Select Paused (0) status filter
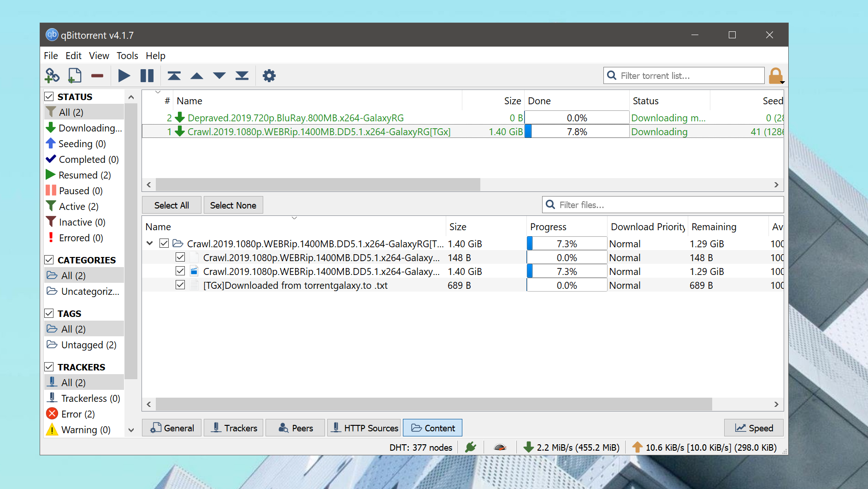868x489 pixels. click(84, 191)
